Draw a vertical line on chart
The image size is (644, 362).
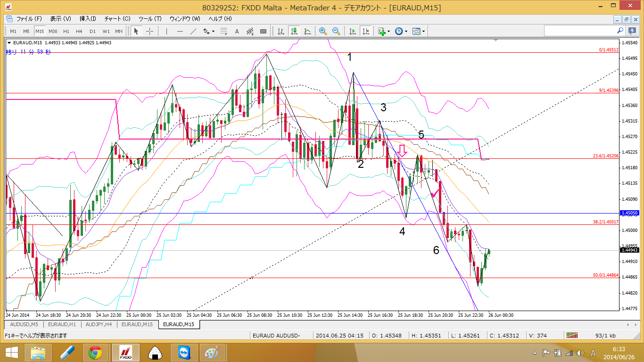point(166,31)
